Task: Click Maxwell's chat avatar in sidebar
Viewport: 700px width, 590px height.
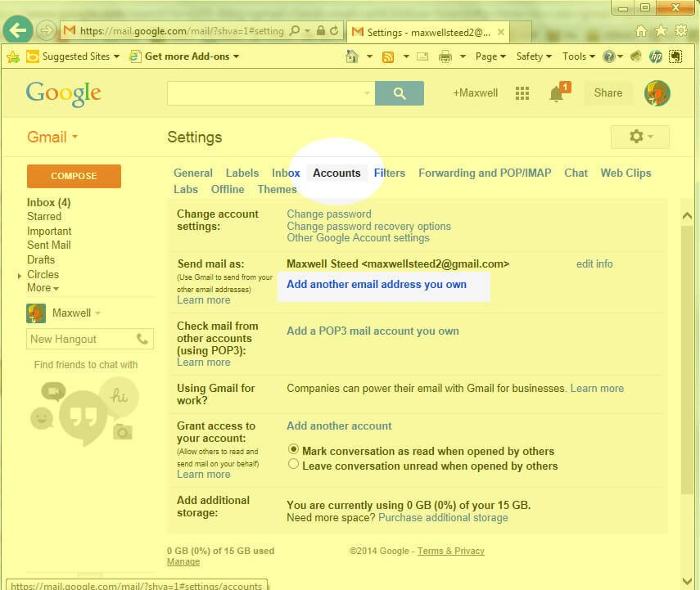Action: (36, 313)
